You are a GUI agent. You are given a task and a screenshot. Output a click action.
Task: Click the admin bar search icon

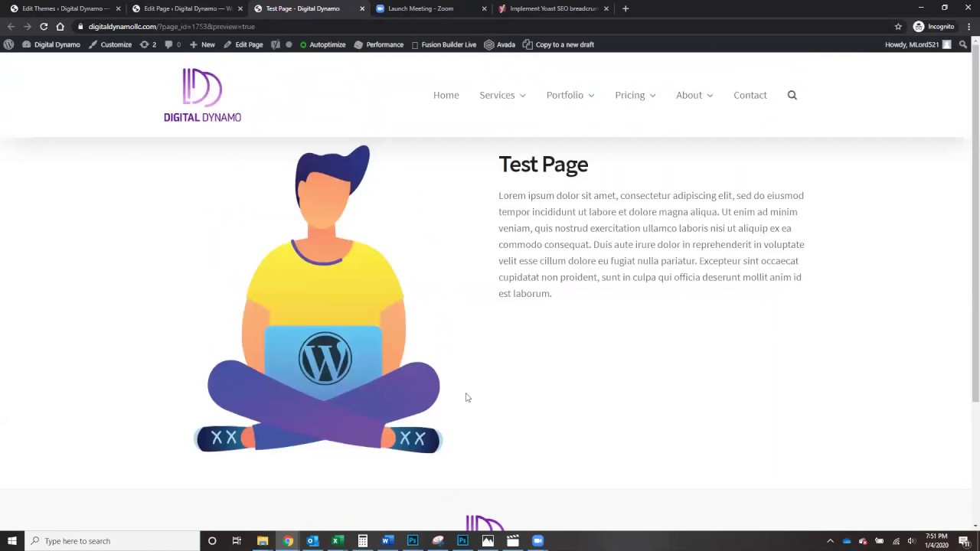(x=963, y=44)
